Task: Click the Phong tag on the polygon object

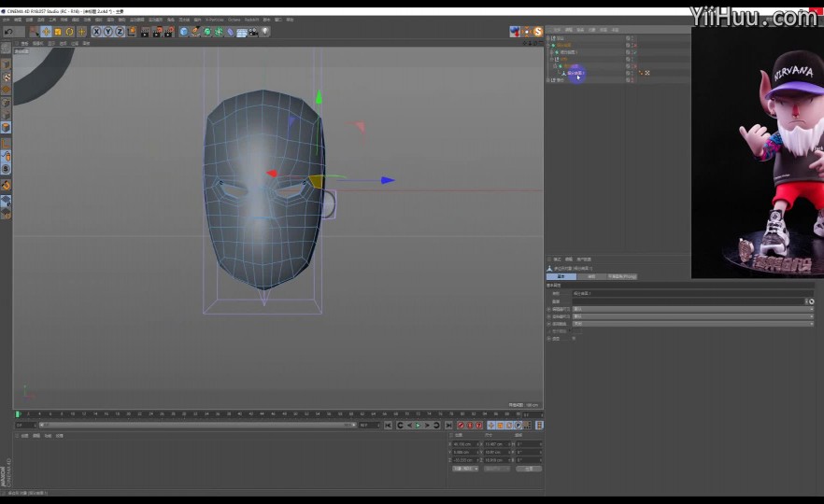Action: click(640, 73)
